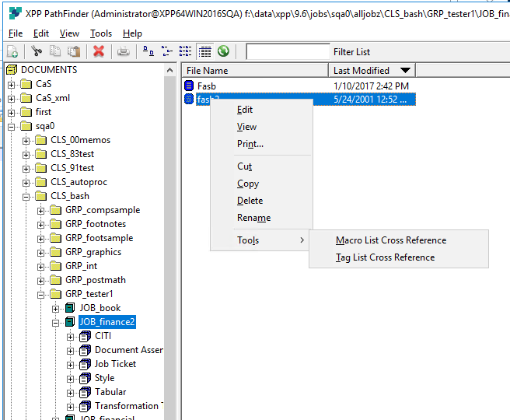Click the Job Ticket node icon
The width and height of the screenshot is (510, 420).
click(86, 364)
